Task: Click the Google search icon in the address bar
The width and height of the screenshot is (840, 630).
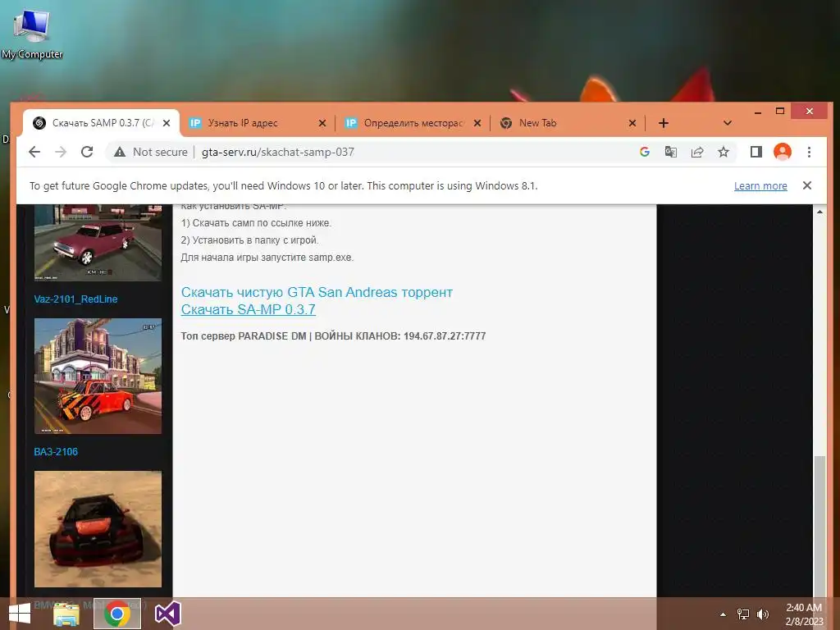Action: 645,152
